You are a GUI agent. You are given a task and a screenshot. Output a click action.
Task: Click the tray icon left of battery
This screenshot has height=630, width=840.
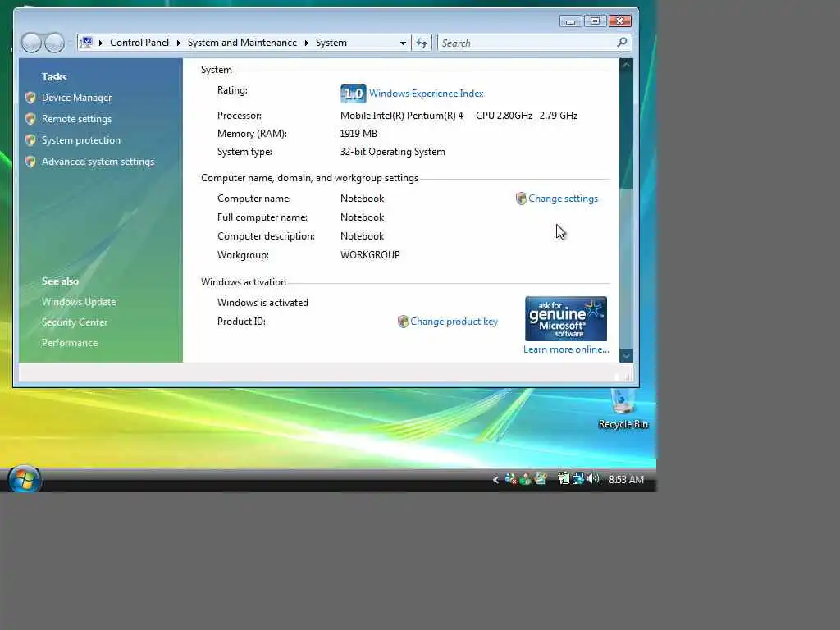[541, 478]
